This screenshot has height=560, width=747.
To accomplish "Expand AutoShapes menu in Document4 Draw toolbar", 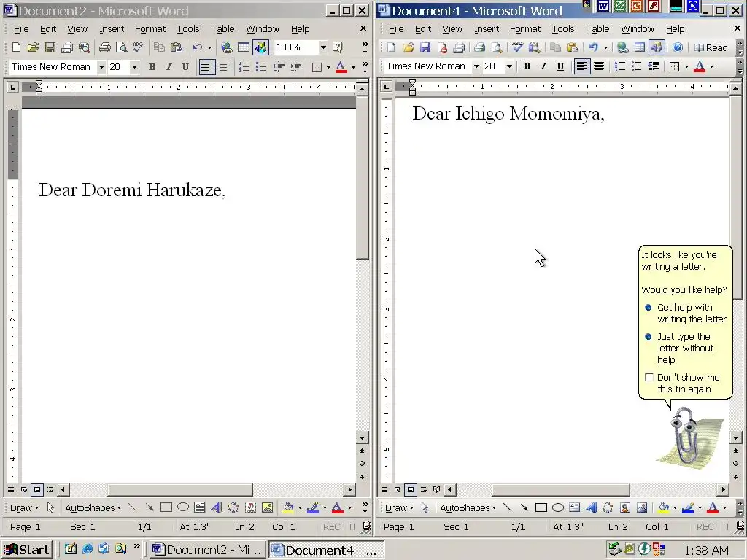I will pyautogui.click(x=468, y=507).
